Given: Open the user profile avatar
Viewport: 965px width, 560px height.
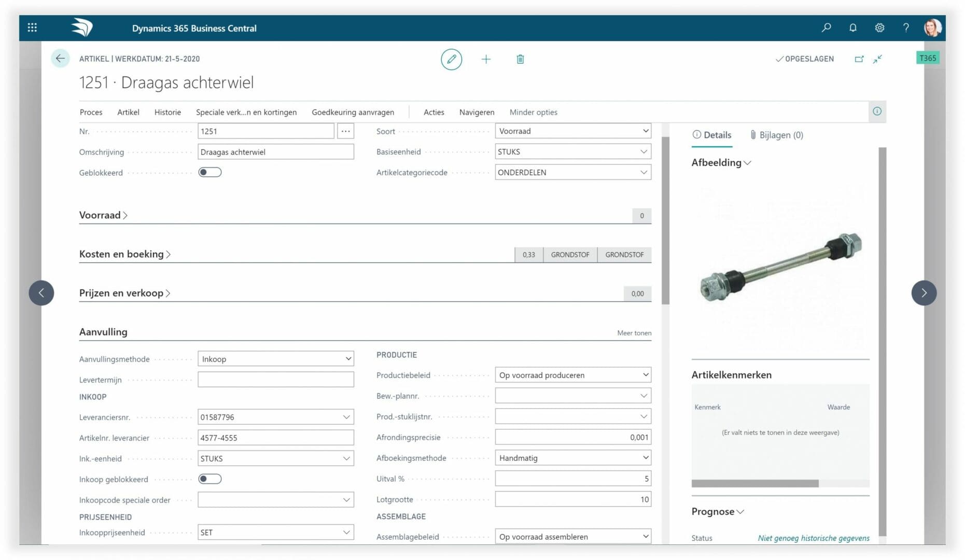Looking at the screenshot, I should (x=932, y=27).
